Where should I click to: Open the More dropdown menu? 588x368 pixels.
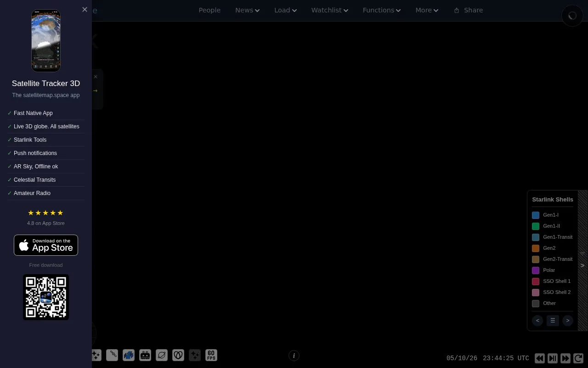pos(427,10)
